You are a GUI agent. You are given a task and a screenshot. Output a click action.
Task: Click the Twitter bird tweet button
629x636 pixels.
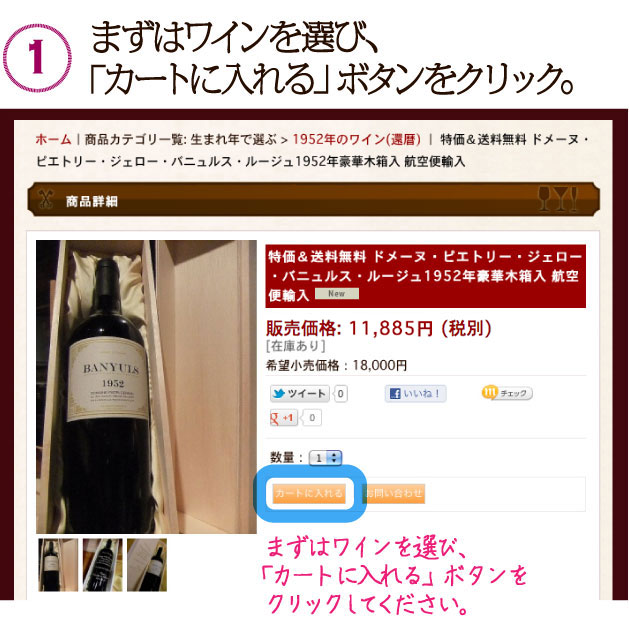[x=300, y=393]
